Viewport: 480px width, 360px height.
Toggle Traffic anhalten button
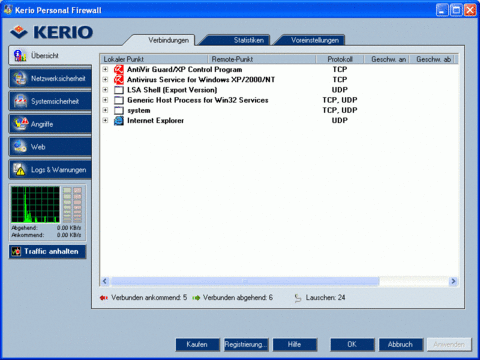tap(47, 252)
